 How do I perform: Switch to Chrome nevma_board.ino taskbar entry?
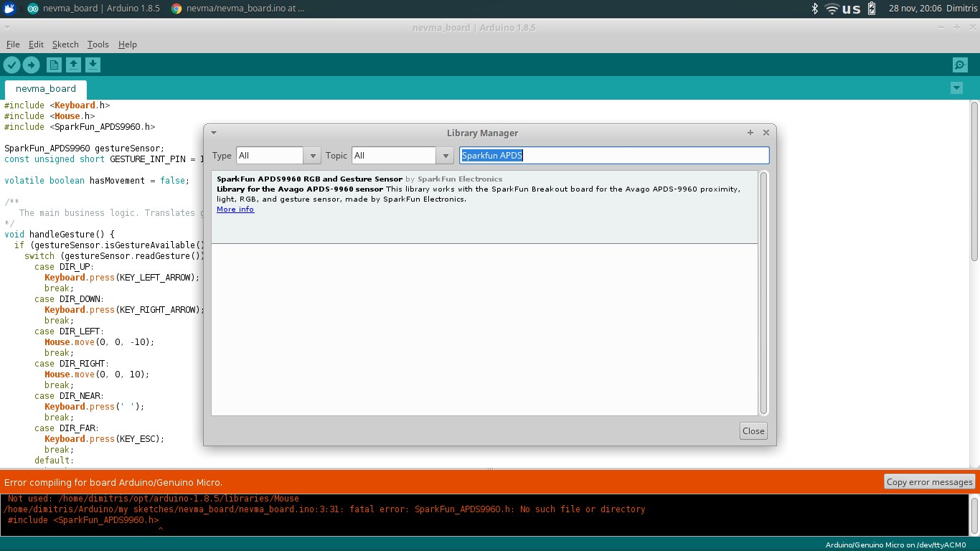[x=238, y=9]
